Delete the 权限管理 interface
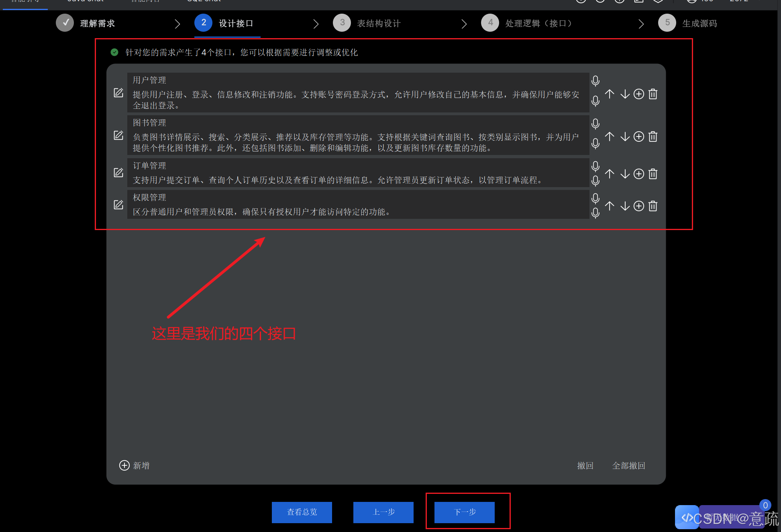The image size is (781, 532). pyautogui.click(x=653, y=206)
